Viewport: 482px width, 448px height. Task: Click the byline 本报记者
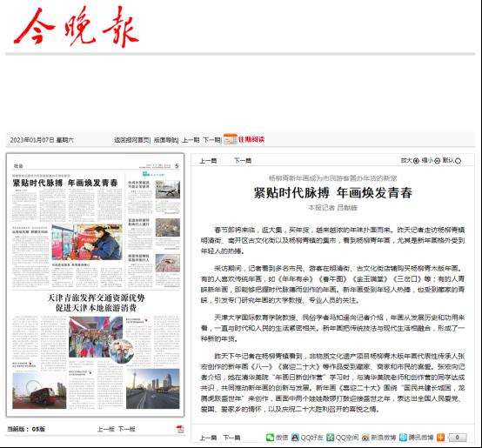pos(322,208)
